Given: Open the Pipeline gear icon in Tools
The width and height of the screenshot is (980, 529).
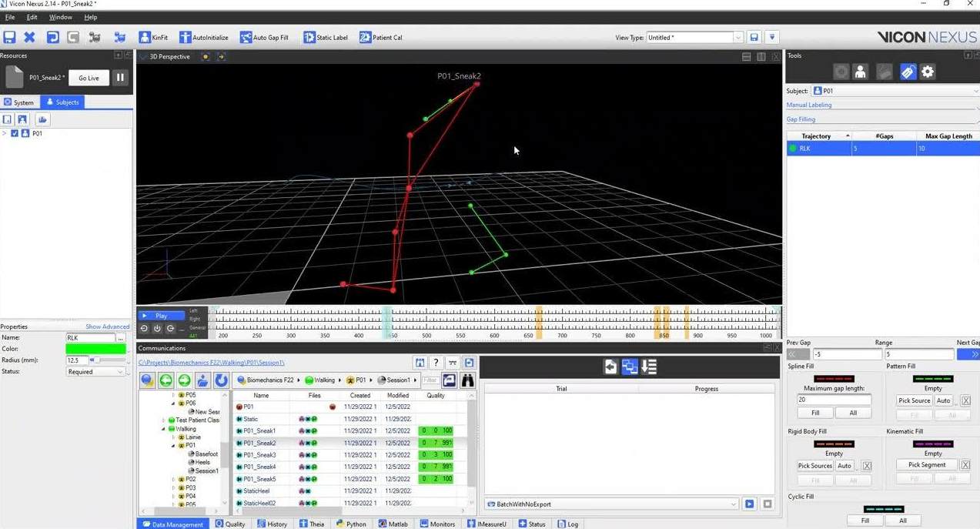Looking at the screenshot, I should (928, 72).
